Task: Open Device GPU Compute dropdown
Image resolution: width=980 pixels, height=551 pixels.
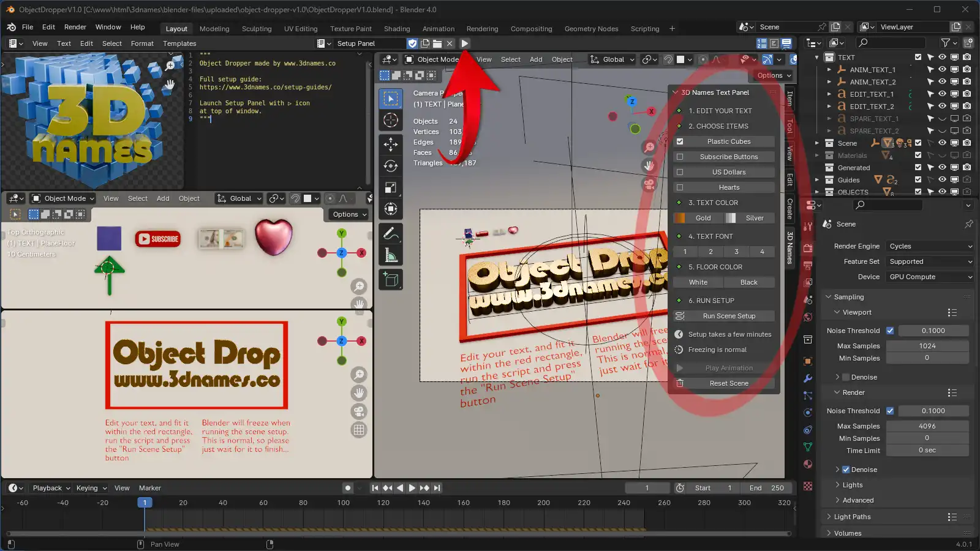Action: point(930,277)
